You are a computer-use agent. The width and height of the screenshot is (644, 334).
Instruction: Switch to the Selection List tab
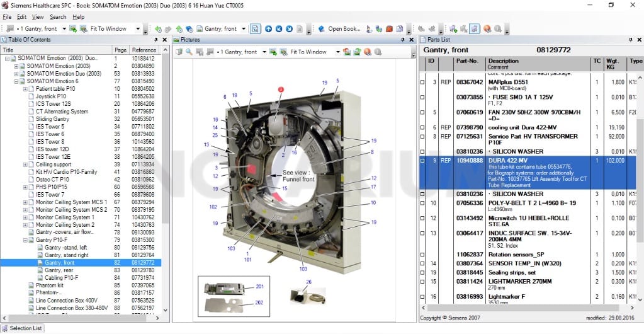click(23, 328)
